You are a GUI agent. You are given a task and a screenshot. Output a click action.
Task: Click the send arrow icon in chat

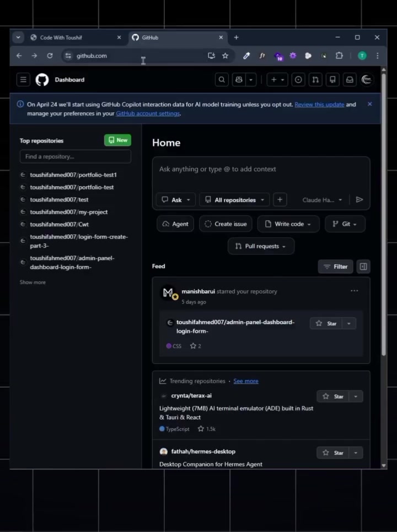click(x=360, y=199)
